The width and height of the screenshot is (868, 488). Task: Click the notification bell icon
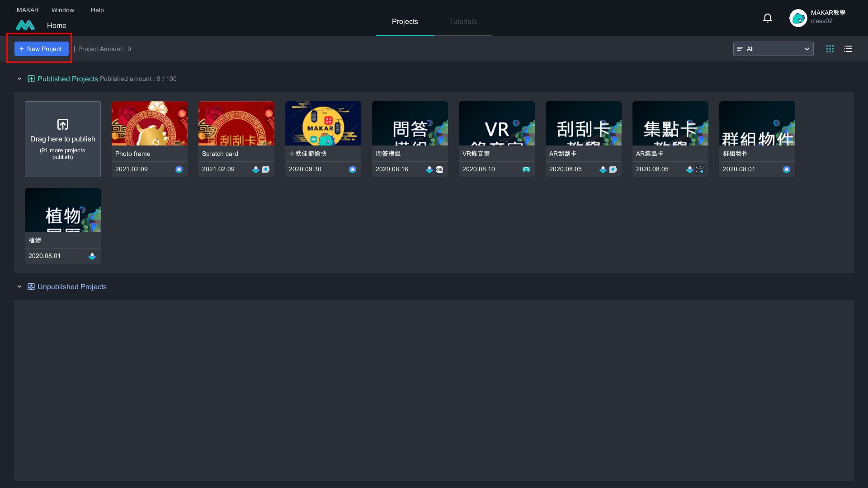[x=767, y=18]
